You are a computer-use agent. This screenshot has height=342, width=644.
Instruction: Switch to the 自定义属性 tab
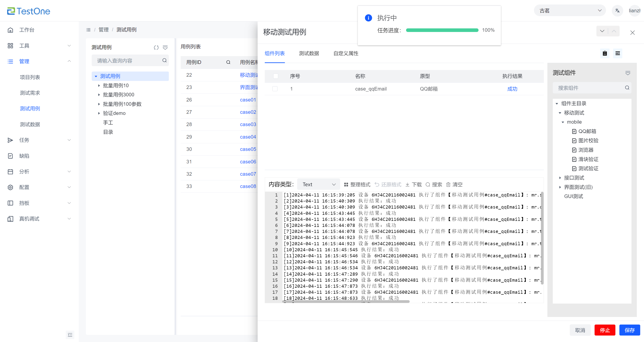346,53
